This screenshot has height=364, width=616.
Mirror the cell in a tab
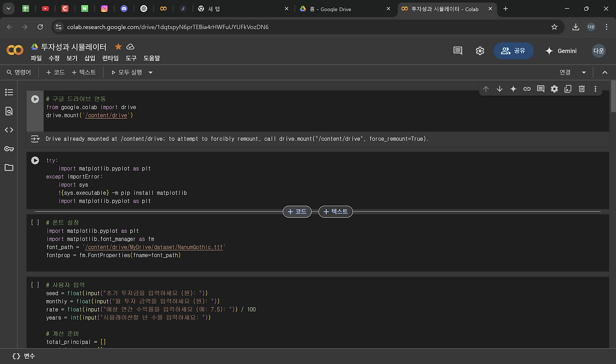pyautogui.click(x=568, y=89)
